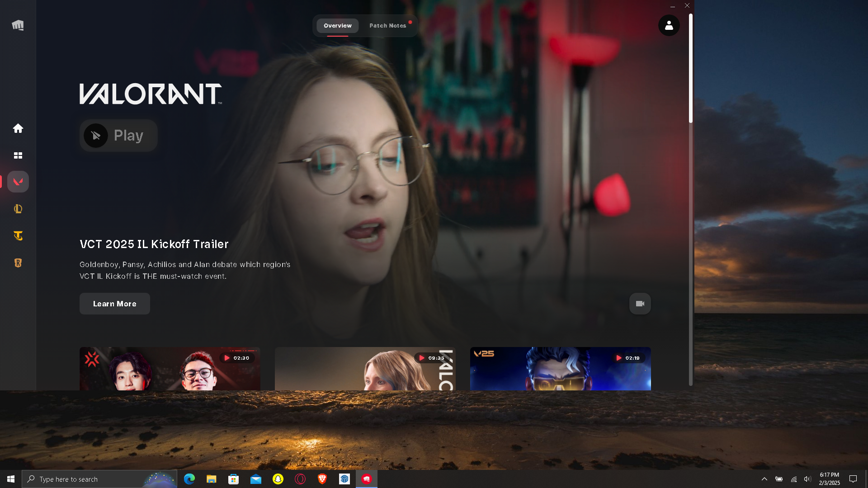Open the volume icon in system tray
This screenshot has width=868, height=488.
click(x=807, y=479)
